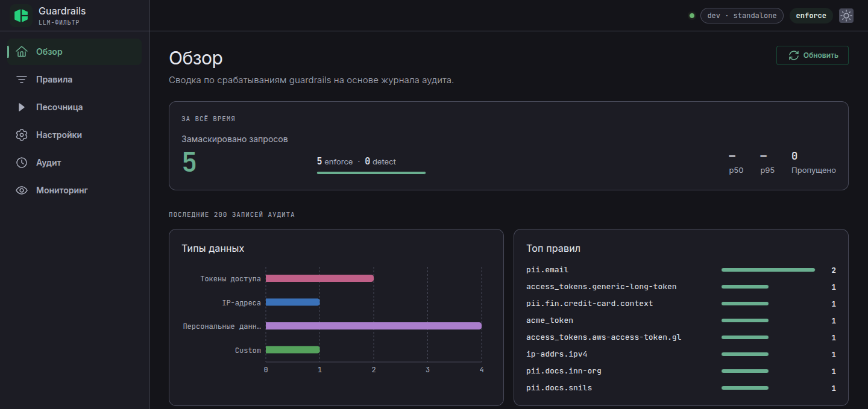Click the Обновить button

point(812,55)
